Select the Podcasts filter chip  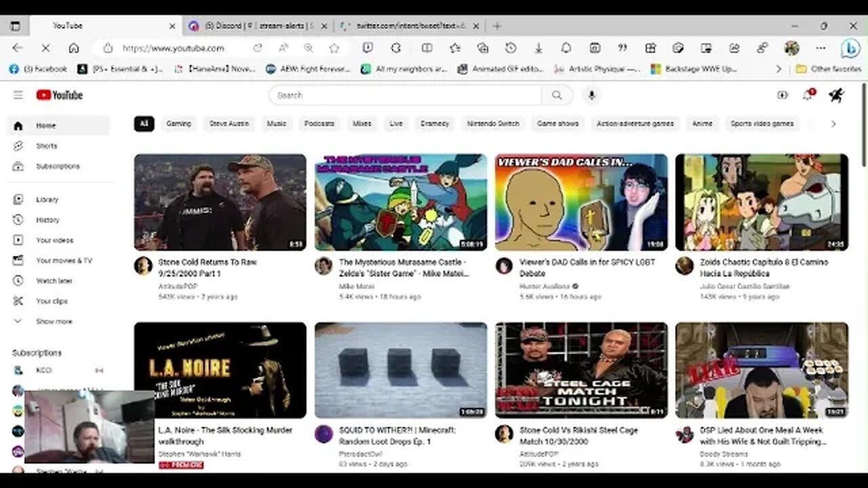[319, 123]
